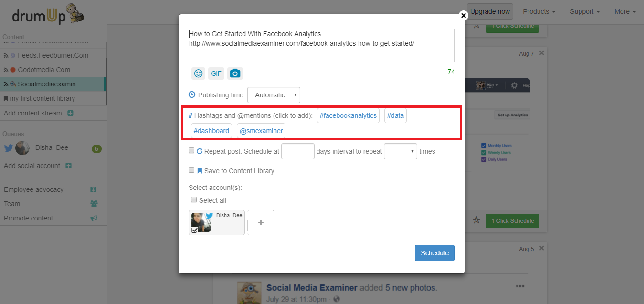Image resolution: width=644 pixels, height=304 pixels.
Task: Click Add content stream link
Action: coord(32,113)
